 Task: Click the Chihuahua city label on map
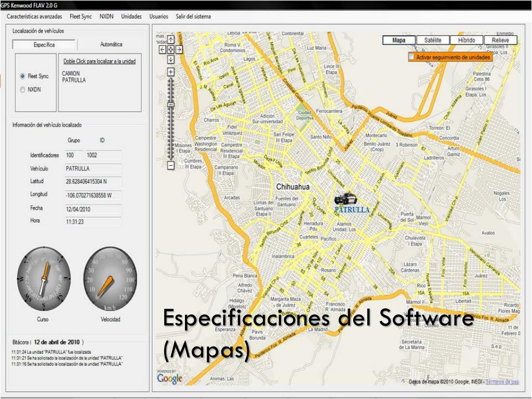(293, 187)
